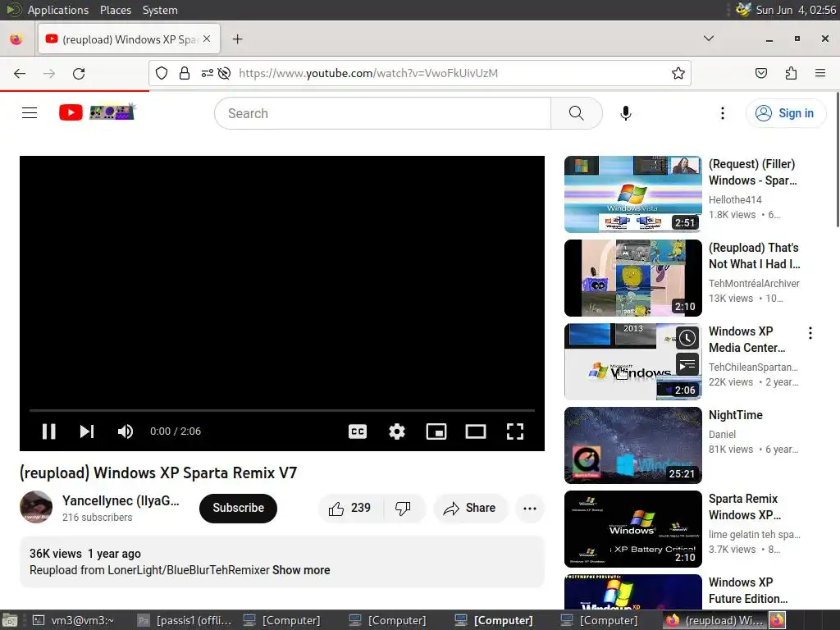This screenshot has width=840, height=630.
Task: Open the Places menu
Action: (x=115, y=10)
